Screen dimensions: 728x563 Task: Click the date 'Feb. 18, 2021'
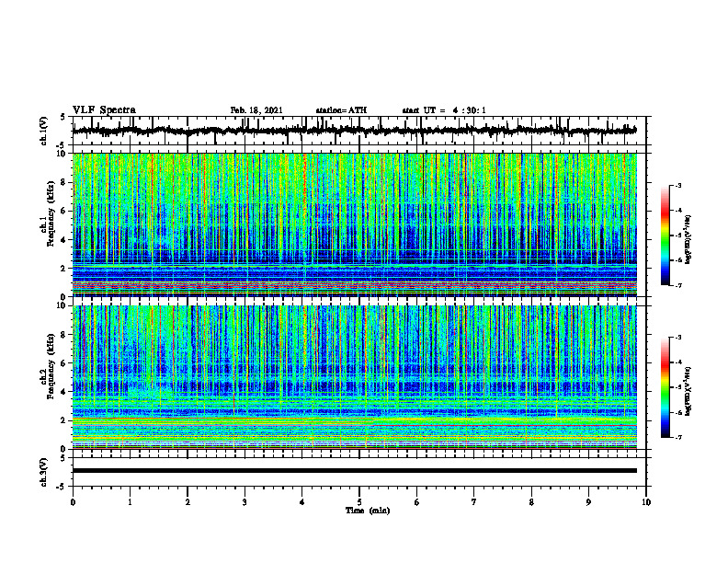pos(256,110)
